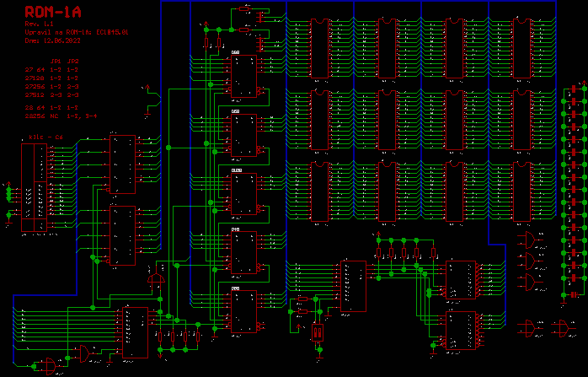Select the lowest of three stacked right-side gates
Screen dimensions: 588x377
click(531, 281)
